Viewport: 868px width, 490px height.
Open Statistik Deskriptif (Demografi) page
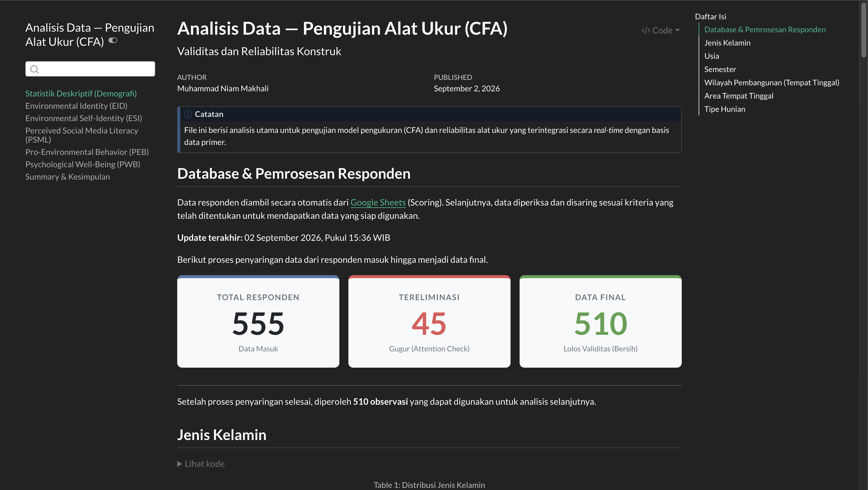81,93
